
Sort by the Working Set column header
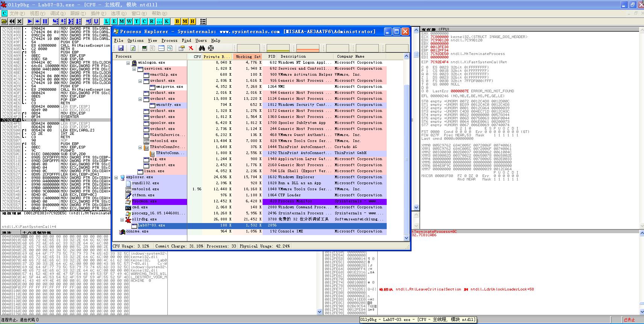[x=248, y=57]
